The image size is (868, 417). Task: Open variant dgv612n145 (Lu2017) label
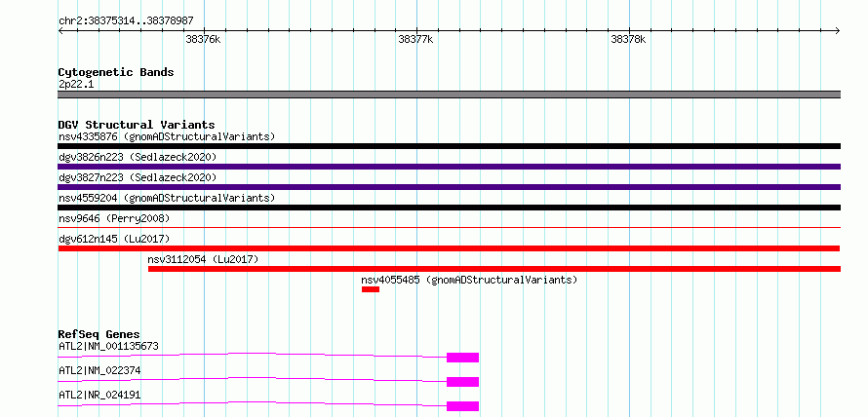114,239
